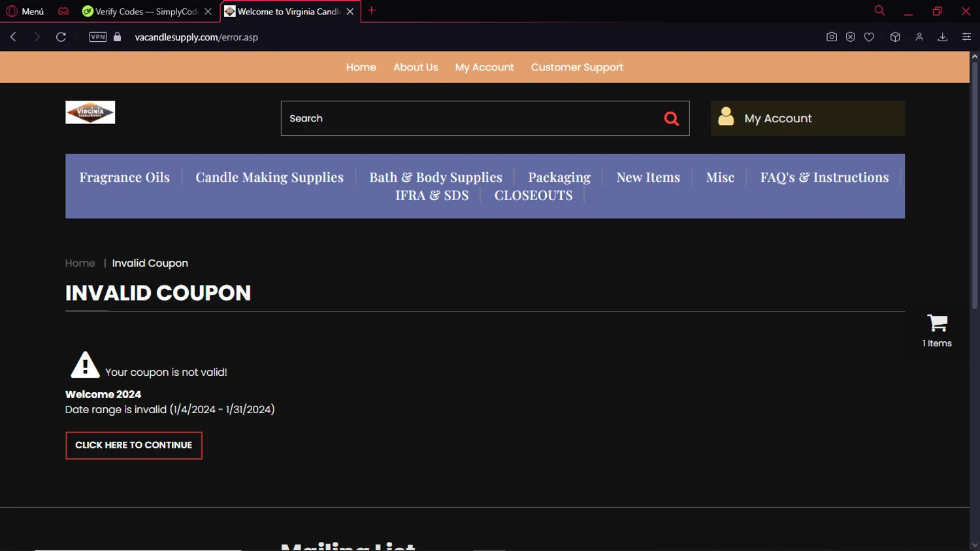Open the New Items menu
This screenshot has width=980, height=551.
click(648, 177)
